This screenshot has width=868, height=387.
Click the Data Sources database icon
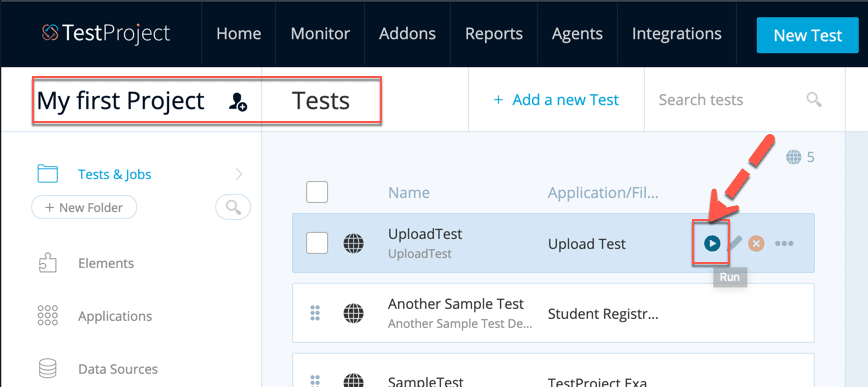tap(48, 369)
